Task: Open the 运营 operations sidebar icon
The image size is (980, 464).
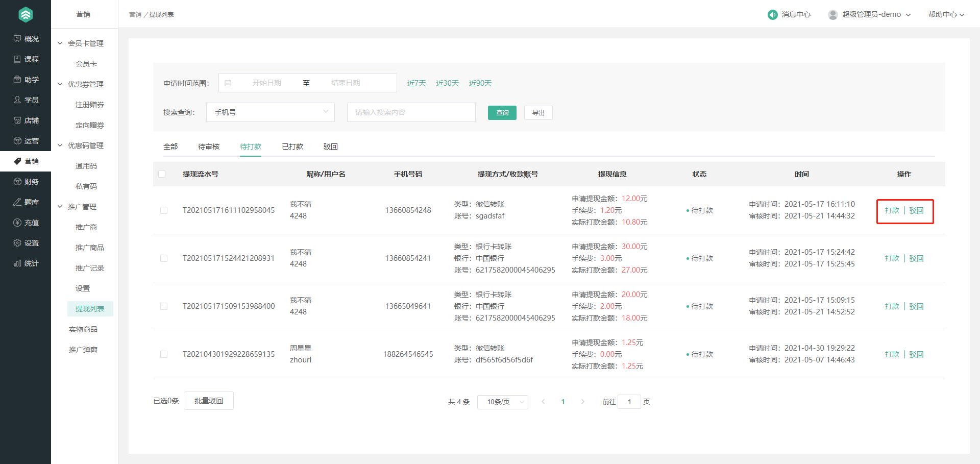Action: (17, 141)
